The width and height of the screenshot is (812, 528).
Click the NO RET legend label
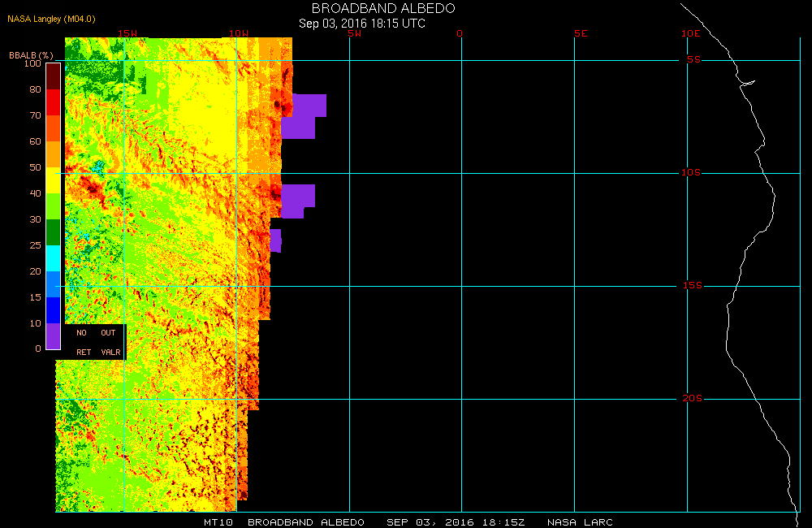[83, 342]
